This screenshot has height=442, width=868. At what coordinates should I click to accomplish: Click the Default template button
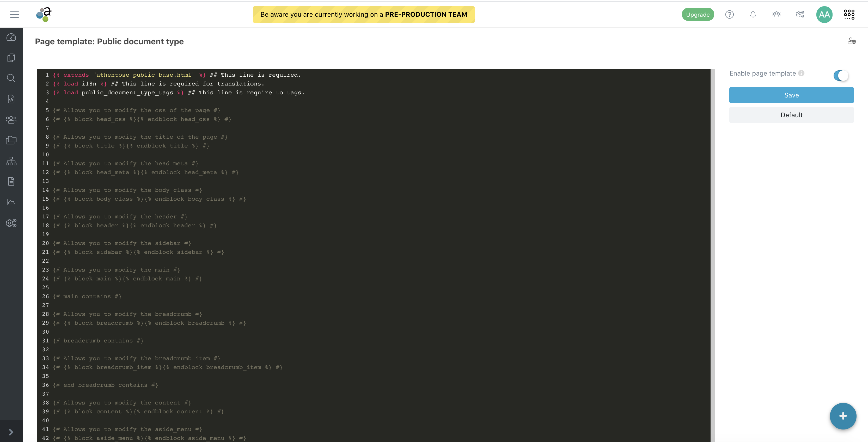[x=791, y=115]
